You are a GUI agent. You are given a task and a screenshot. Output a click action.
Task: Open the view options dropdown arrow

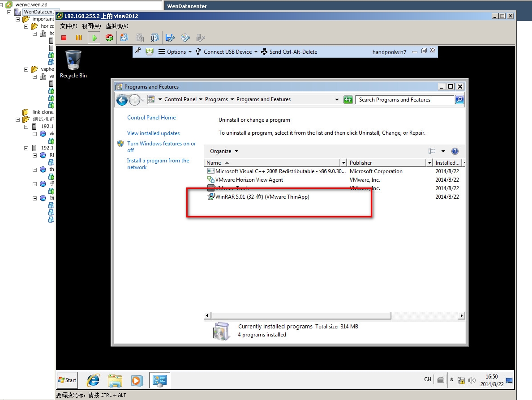tap(443, 151)
